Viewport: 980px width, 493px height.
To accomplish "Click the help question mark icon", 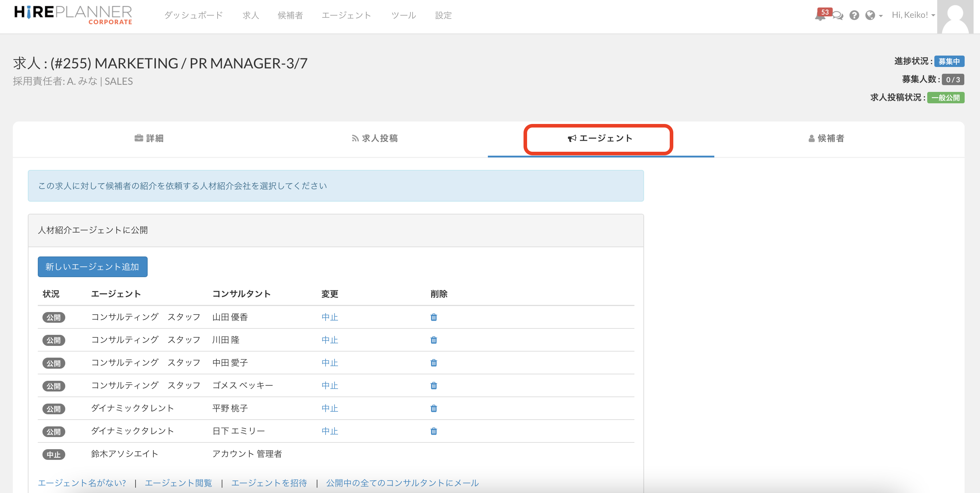I will click(x=854, y=15).
